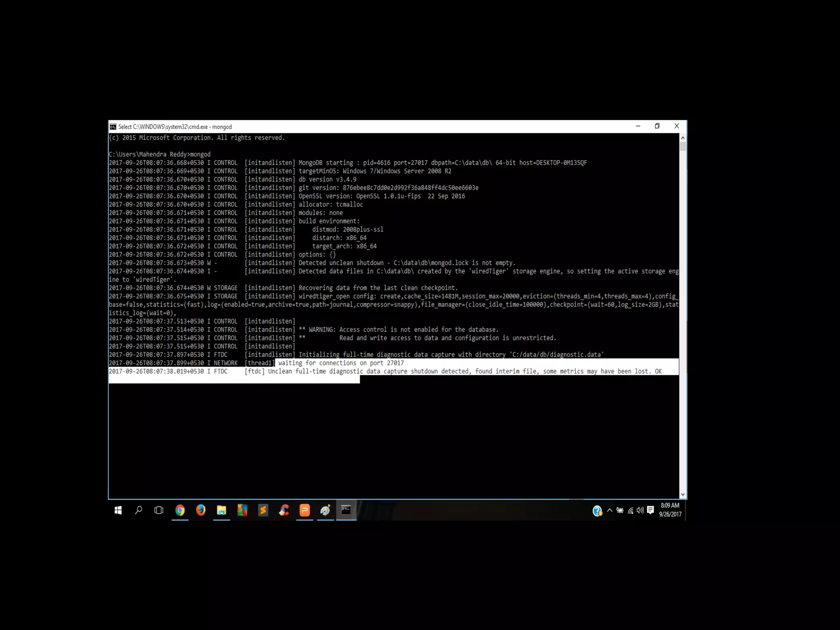
Task: Open the CCleaner icon on taskbar
Action: [284, 510]
